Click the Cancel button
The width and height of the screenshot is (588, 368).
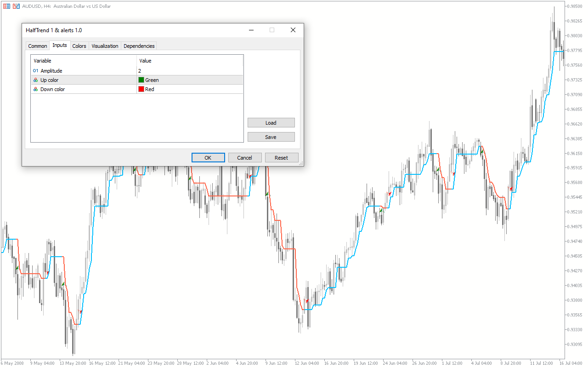tap(245, 157)
